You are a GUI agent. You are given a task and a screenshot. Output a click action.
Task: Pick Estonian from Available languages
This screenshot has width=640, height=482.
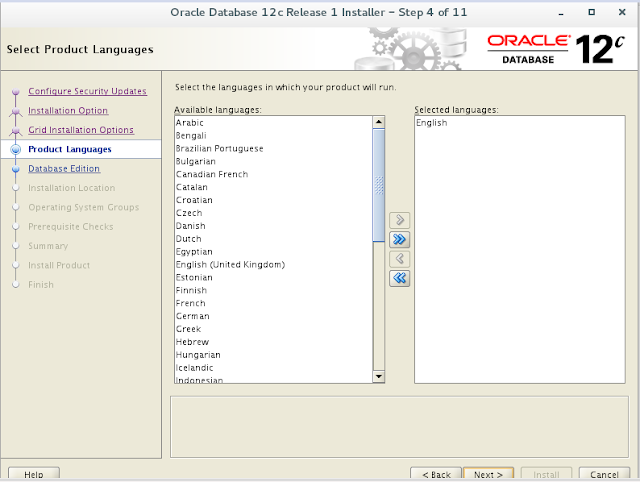click(x=273, y=278)
